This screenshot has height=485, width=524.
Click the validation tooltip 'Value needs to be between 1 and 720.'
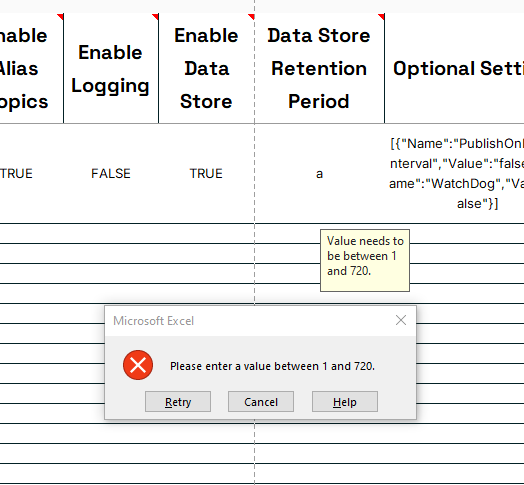tap(365, 260)
